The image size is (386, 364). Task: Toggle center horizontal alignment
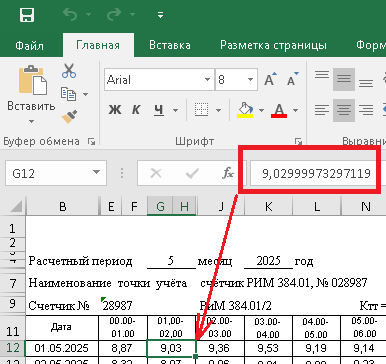[344, 110]
